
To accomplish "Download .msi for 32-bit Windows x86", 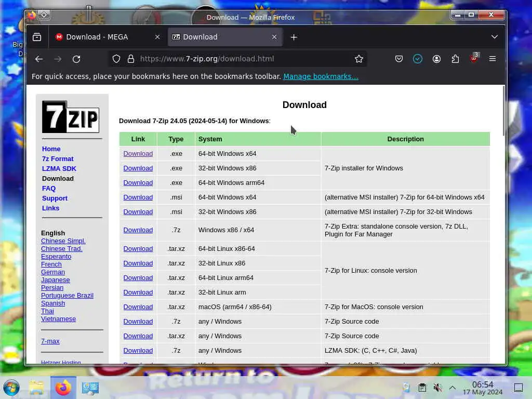I will 138,212.
